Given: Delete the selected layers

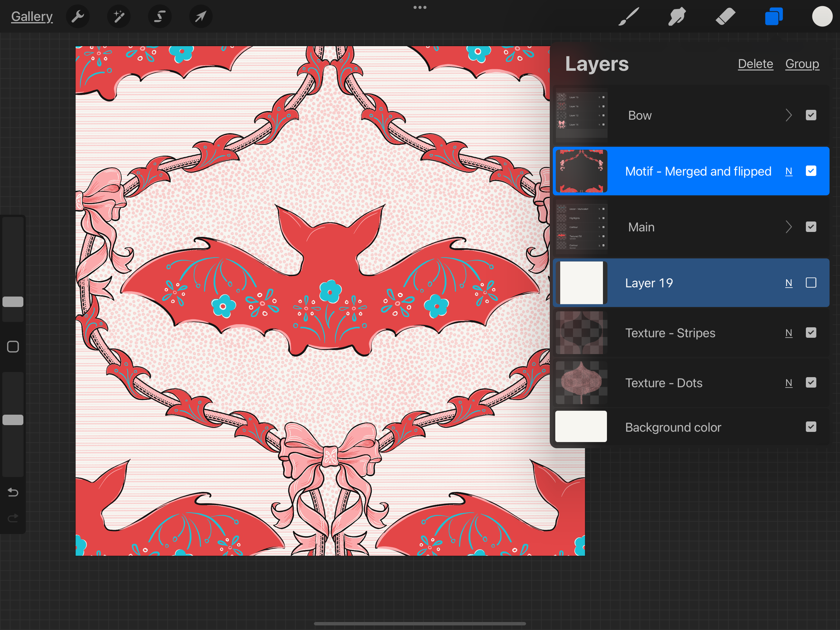Looking at the screenshot, I should tap(755, 64).
